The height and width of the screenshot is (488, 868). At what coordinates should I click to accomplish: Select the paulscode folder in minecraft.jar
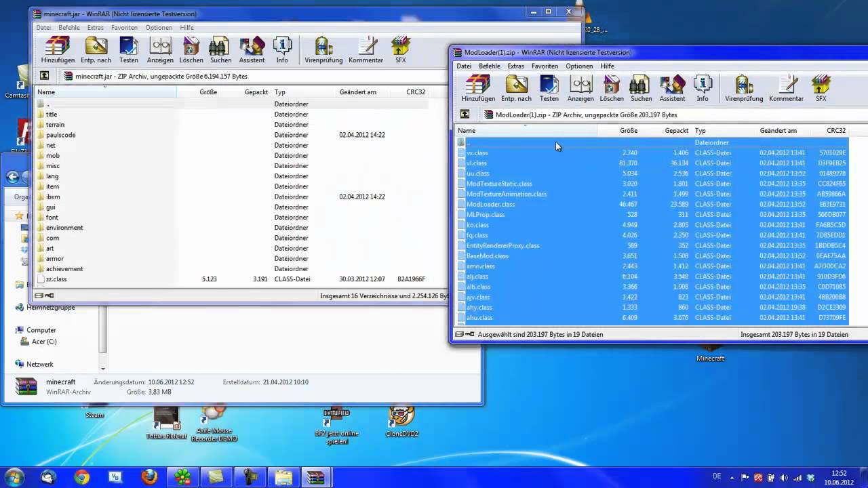(x=60, y=135)
